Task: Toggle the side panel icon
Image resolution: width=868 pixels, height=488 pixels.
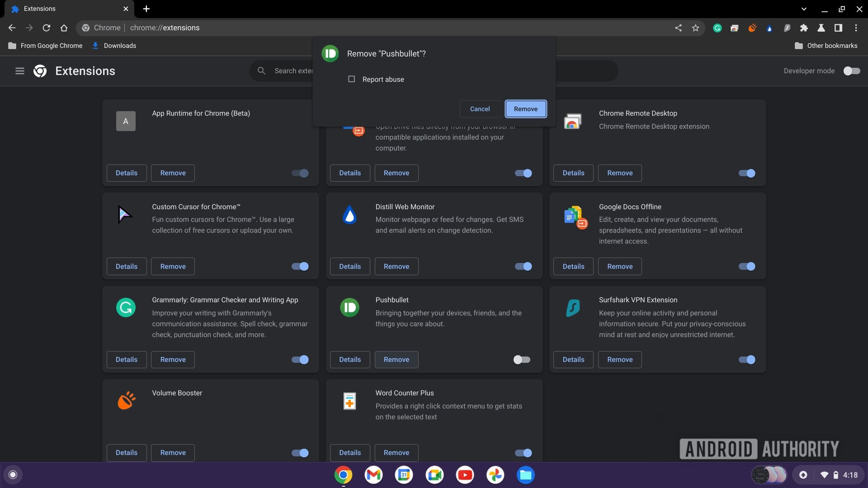Action: (838, 28)
